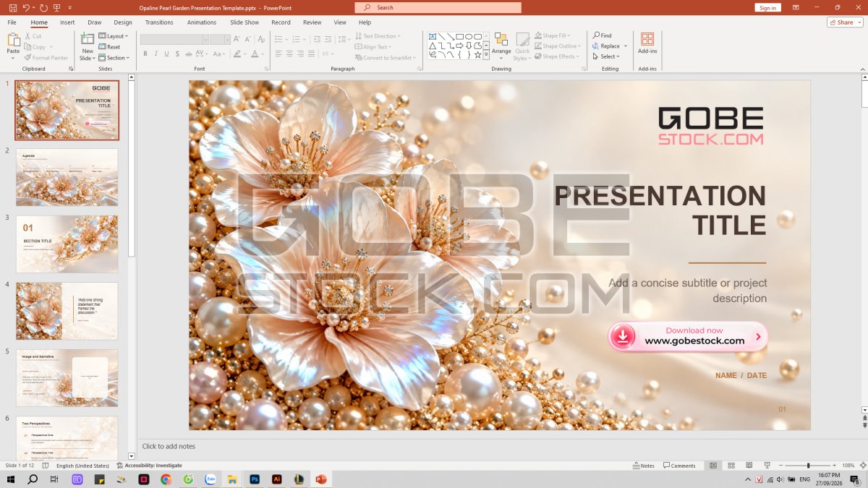
Task: Click Presentation Title text on slide
Action: [x=660, y=210]
